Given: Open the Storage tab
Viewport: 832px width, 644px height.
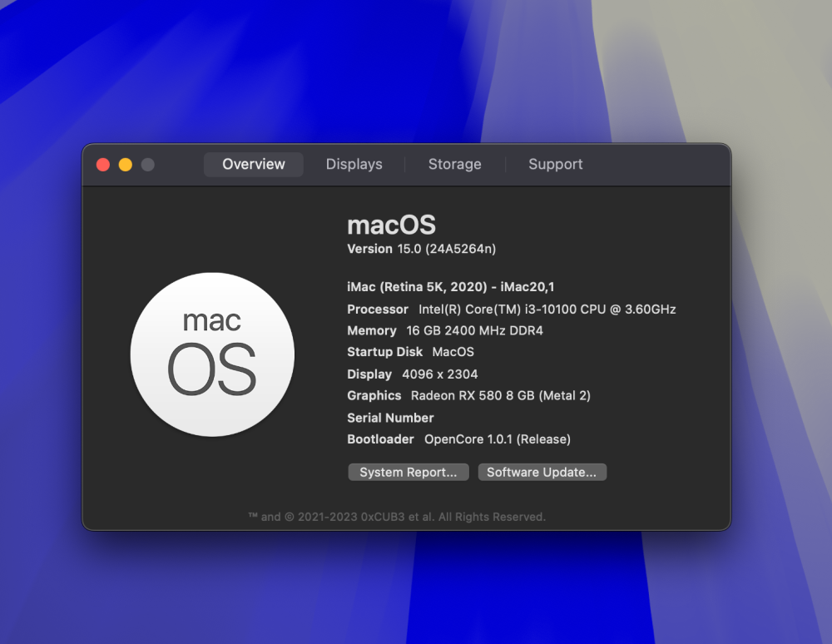Looking at the screenshot, I should (x=455, y=165).
